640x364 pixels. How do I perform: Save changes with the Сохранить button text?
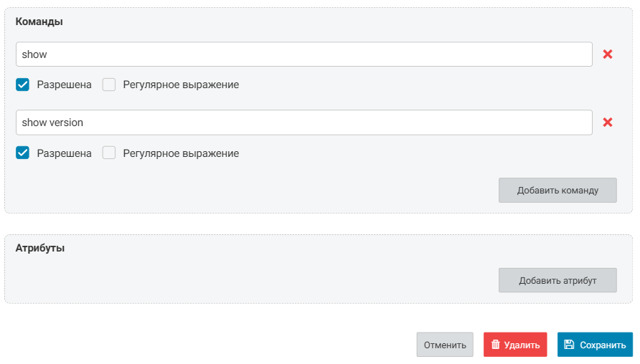coord(603,345)
